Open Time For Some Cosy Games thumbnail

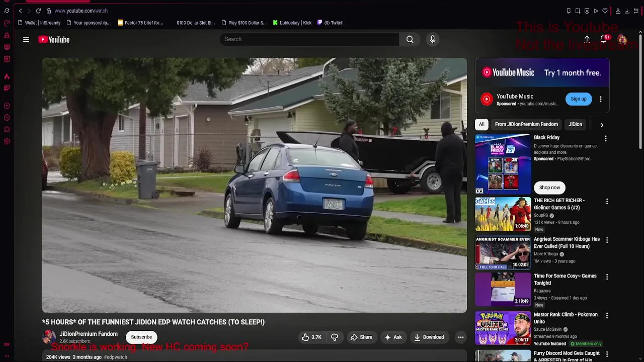[x=503, y=290]
